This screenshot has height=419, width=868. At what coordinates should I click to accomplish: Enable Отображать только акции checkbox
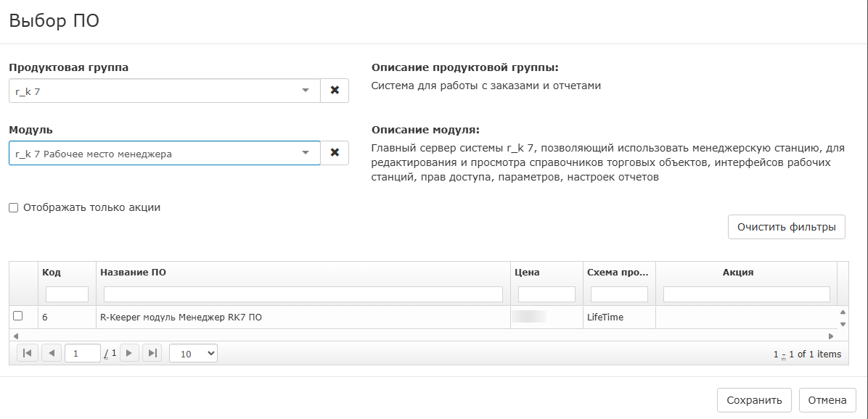tap(14, 208)
